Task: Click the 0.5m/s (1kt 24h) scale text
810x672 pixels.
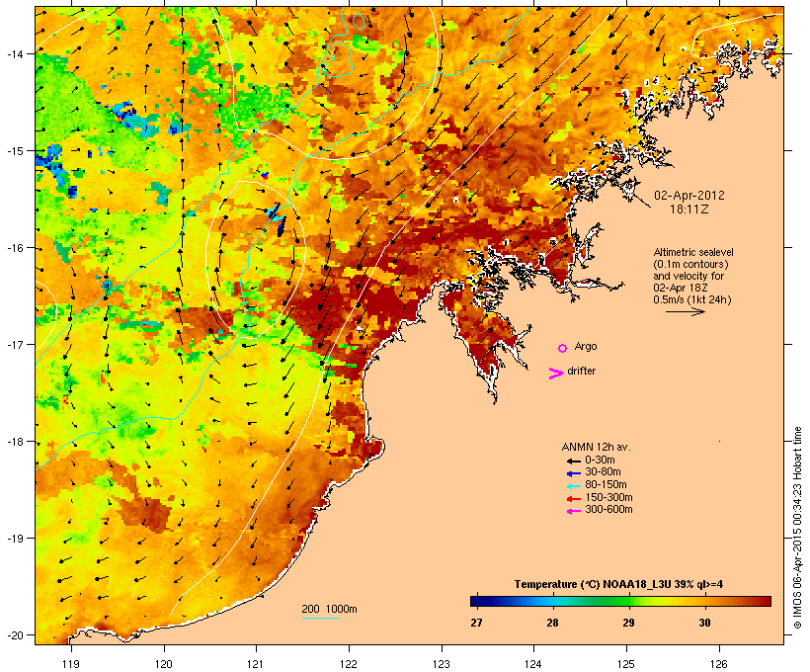Action: click(692, 299)
